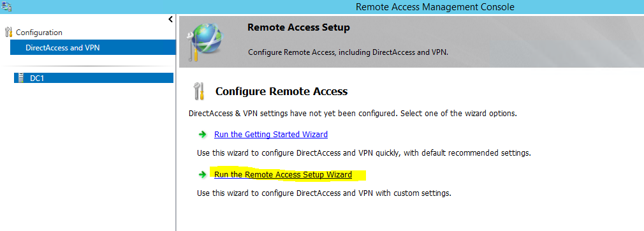The height and width of the screenshot is (231, 644).
Task: Click the custom settings wizard description text
Action: (x=325, y=193)
